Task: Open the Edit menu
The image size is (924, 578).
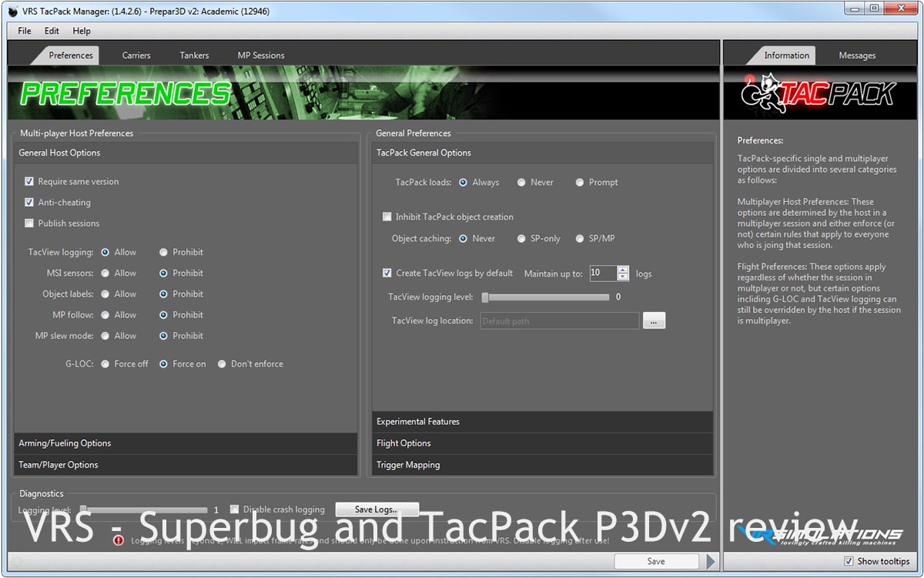Action: 52,31
